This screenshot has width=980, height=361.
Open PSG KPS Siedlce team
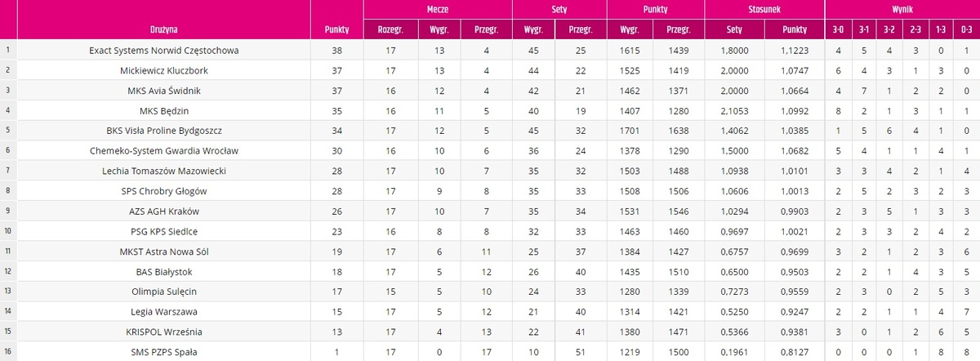tap(164, 230)
